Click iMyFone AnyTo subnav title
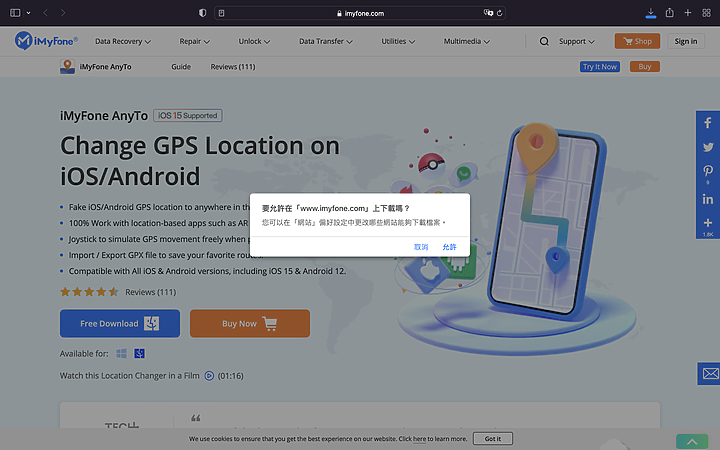This screenshot has height=450, width=720. 105,67
